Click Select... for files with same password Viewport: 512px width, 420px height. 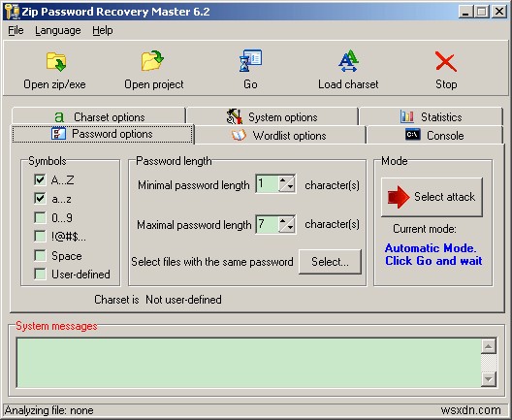coord(330,262)
